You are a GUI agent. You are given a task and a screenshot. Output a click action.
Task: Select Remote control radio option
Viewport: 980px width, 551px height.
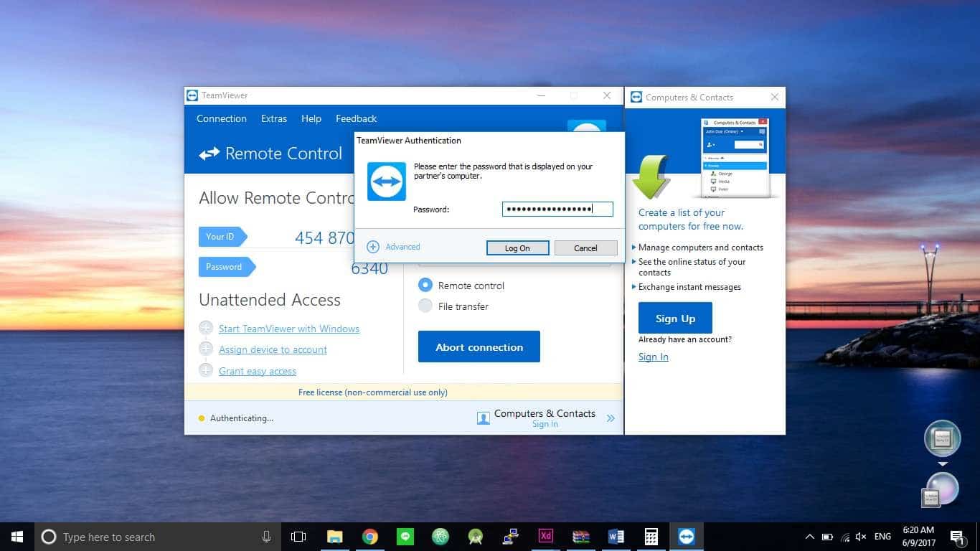pyautogui.click(x=425, y=285)
